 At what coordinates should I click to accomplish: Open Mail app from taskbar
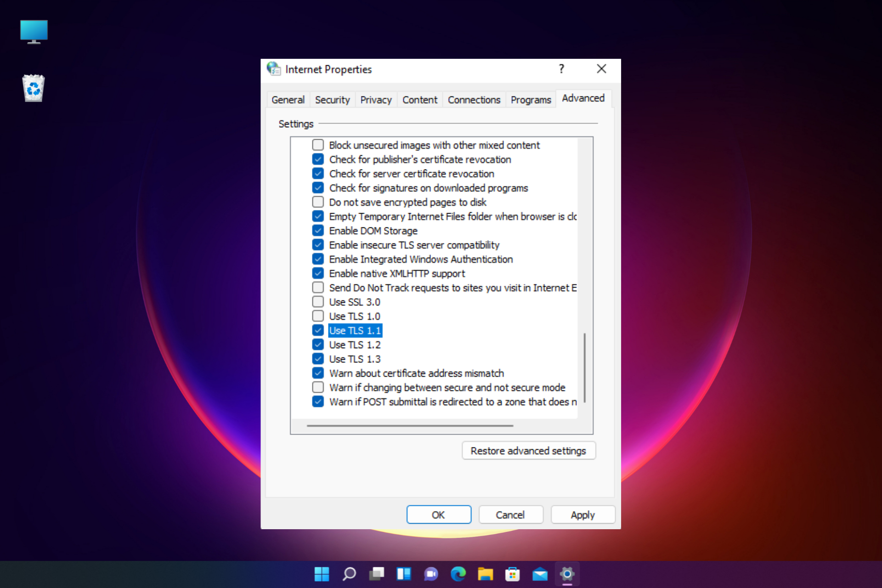(x=540, y=574)
